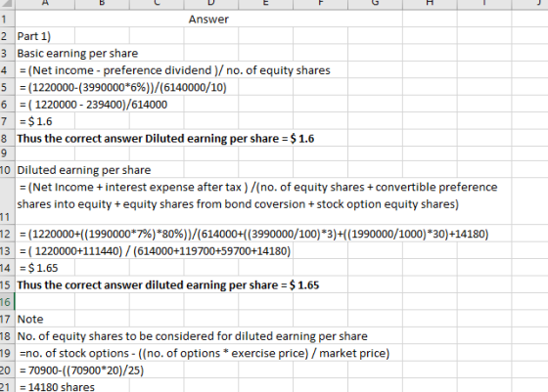Select row header 18
Viewport: 548px width, 392px height.
8,336
